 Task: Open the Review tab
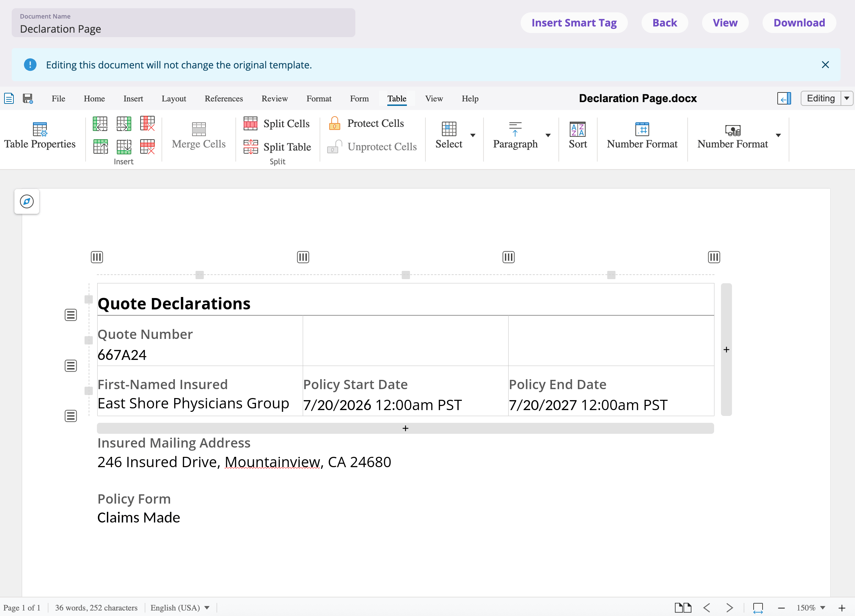tap(275, 99)
